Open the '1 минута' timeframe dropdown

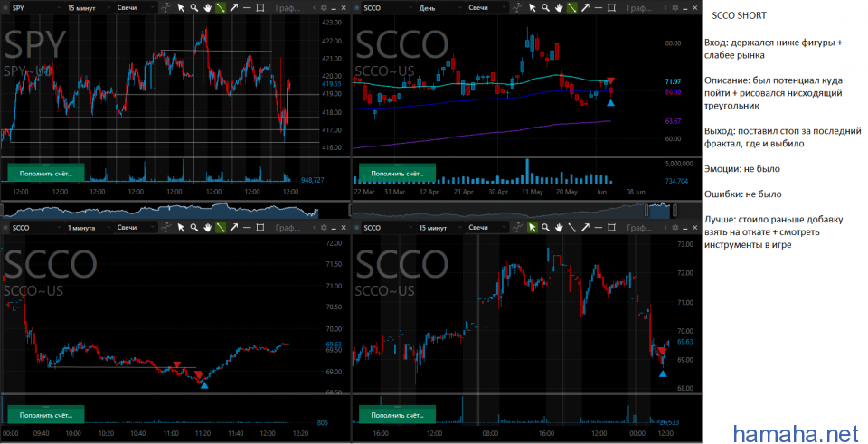point(89,227)
